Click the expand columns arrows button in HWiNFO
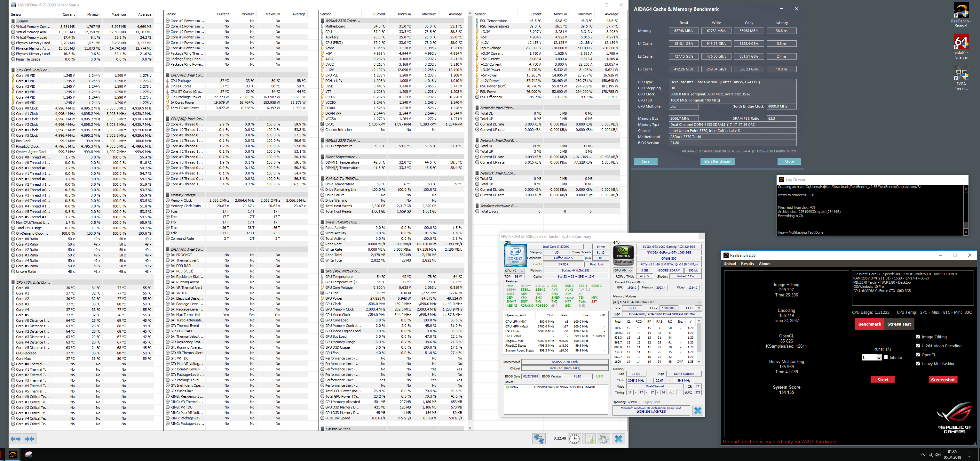This screenshot has height=461, width=980. [x=16, y=439]
